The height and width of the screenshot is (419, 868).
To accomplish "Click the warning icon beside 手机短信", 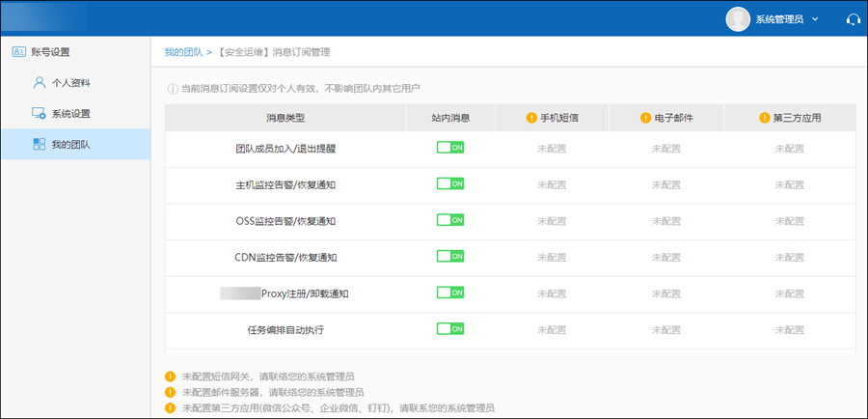I will pos(530,118).
